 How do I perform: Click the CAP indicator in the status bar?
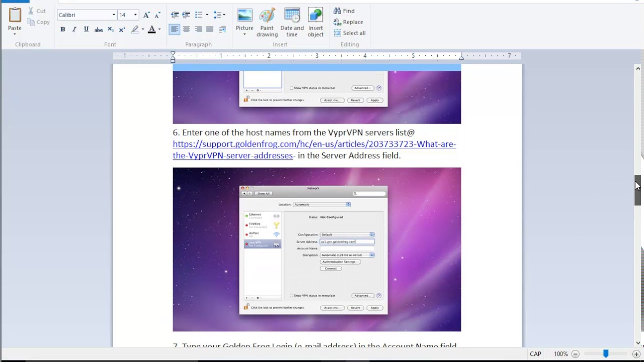535,354
